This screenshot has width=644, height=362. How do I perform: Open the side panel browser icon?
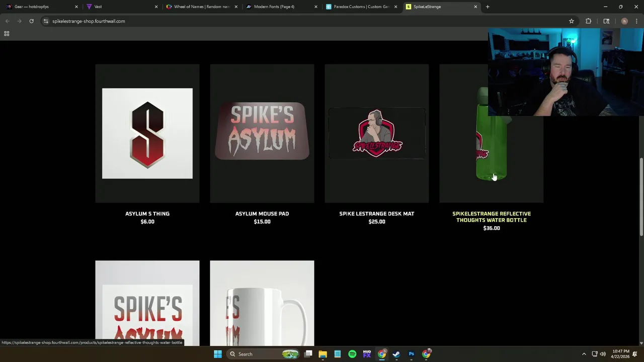pos(606,21)
